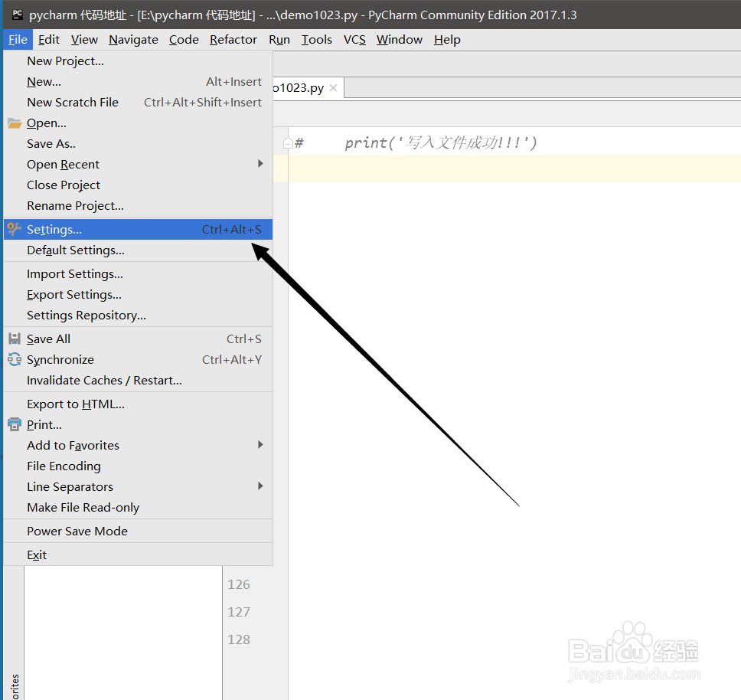Open the Tools menu
Image resolution: width=741 pixels, height=700 pixels.
pyautogui.click(x=317, y=40)
